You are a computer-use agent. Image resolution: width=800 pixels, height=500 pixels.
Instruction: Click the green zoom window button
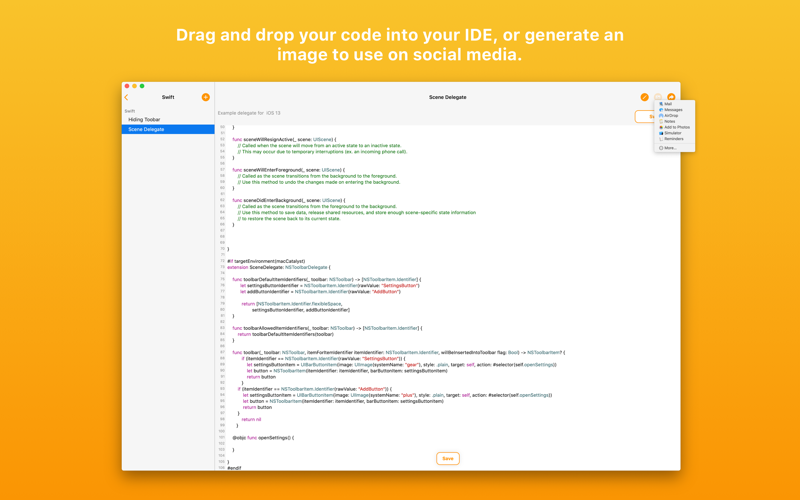(x=142, y=86)
